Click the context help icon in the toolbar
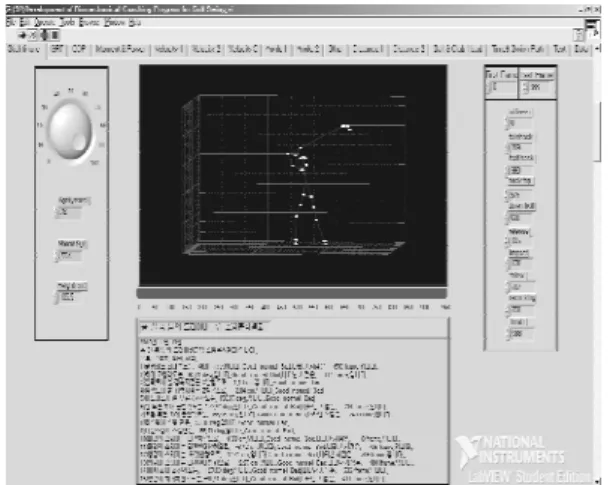Image resolution: width=610 pixels, height=485 pixels. point(578,35)
